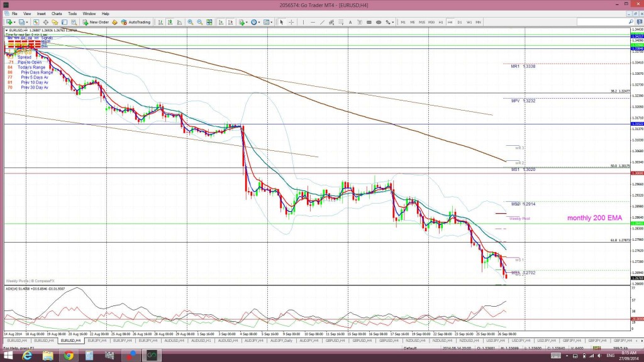Click the search magnifier icon
The image size is (644, 362).
pos(631,22)
